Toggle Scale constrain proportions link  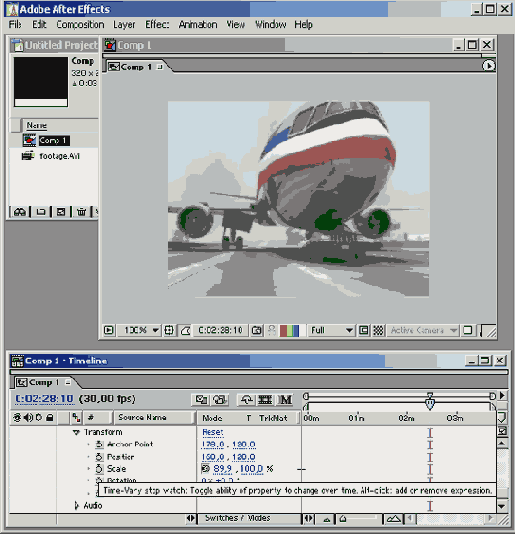[x=205, y=469]
